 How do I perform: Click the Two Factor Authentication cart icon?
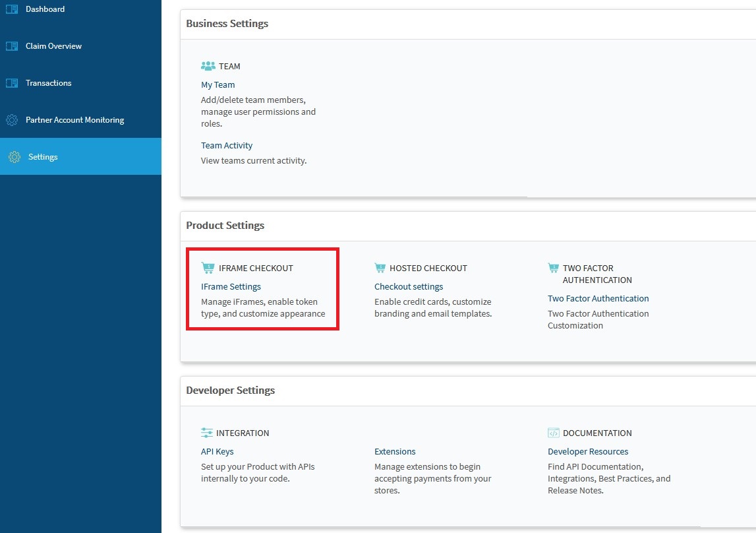[553, 268]
